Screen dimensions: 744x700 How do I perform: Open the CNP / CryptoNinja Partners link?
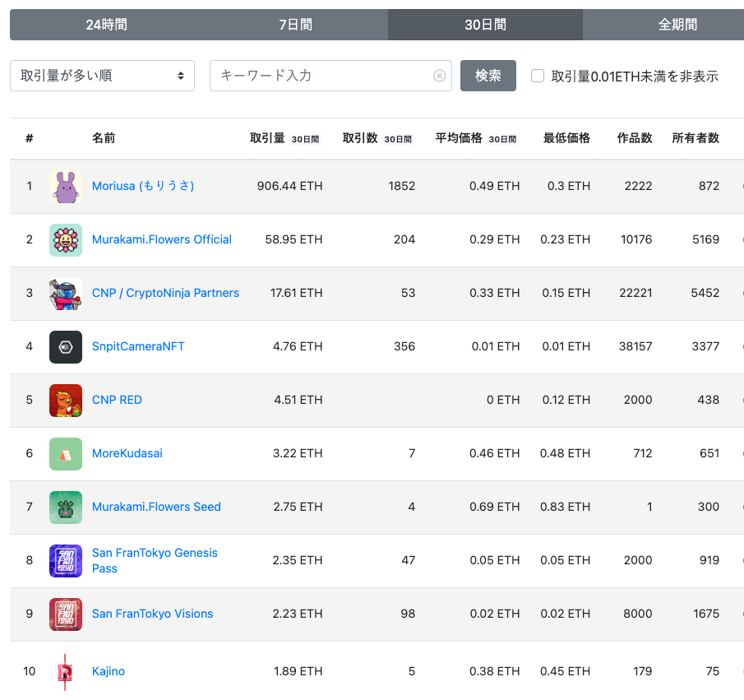tap(165, 293)
